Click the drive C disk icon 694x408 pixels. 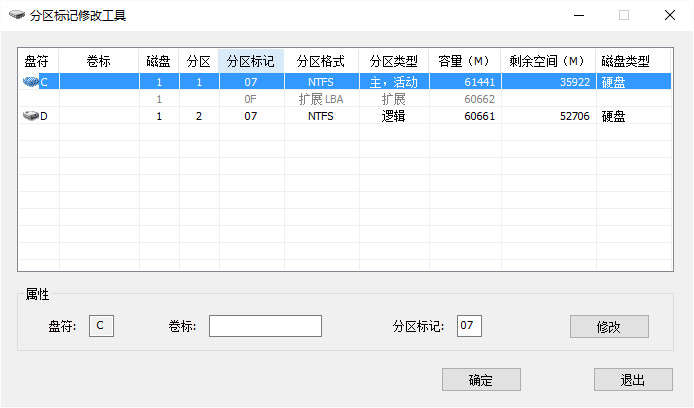[x=31, y=82]
